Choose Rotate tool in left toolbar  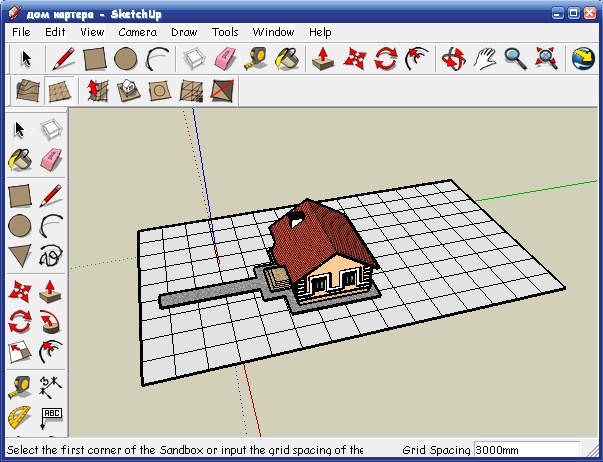click(x=20, y=322)
